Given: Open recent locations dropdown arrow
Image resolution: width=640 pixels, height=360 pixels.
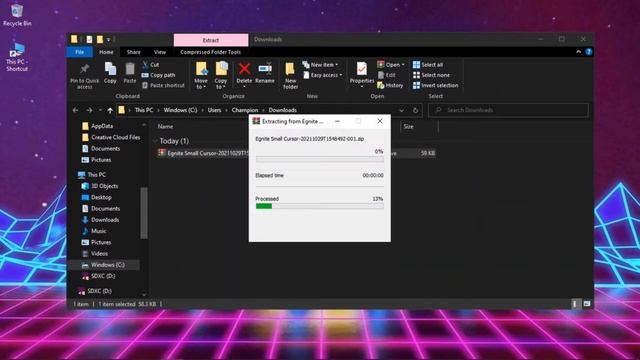Looking at the screenshot, I should pos(100,110).
